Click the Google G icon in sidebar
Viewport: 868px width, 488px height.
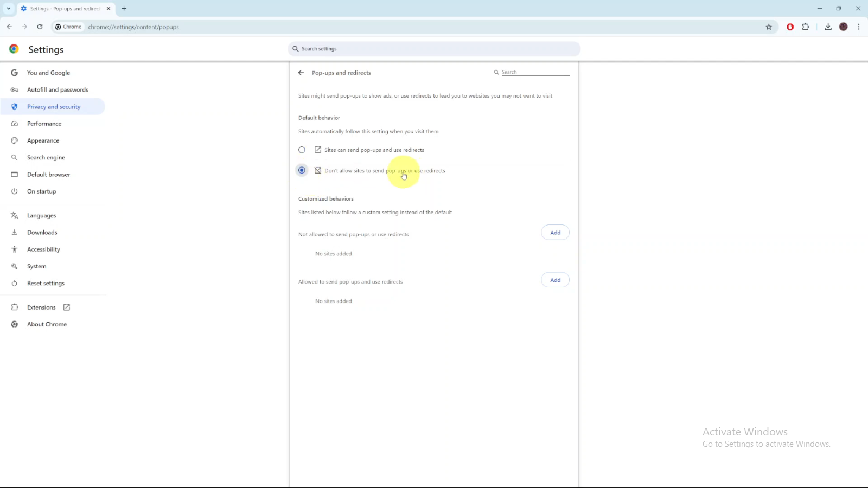[x=15, y=73]
